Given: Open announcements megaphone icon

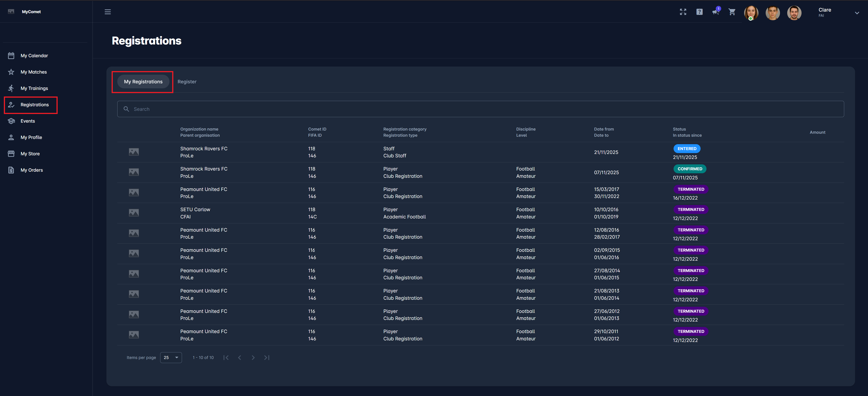Looking at the screenshot, I should point(715,12).
